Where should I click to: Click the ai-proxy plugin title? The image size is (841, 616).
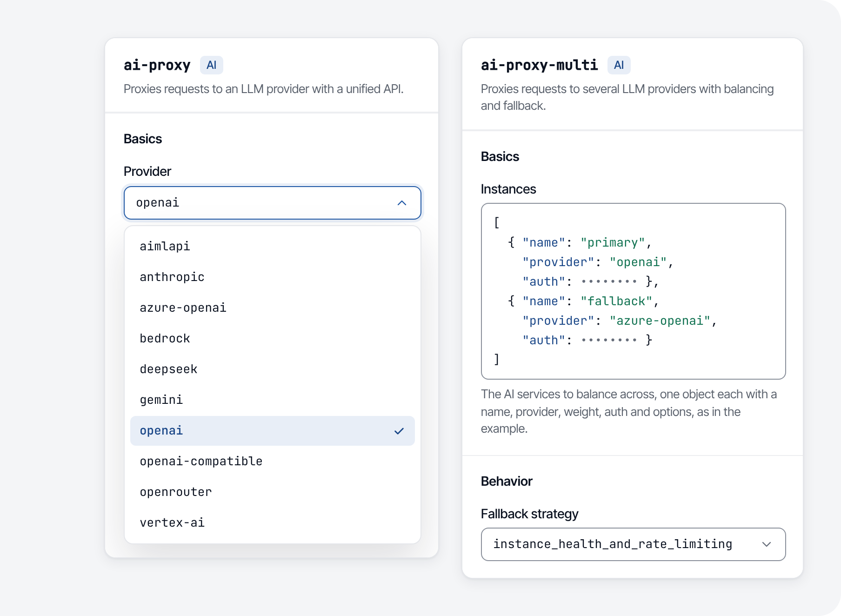pyautogui.click(x=157, y=65)
